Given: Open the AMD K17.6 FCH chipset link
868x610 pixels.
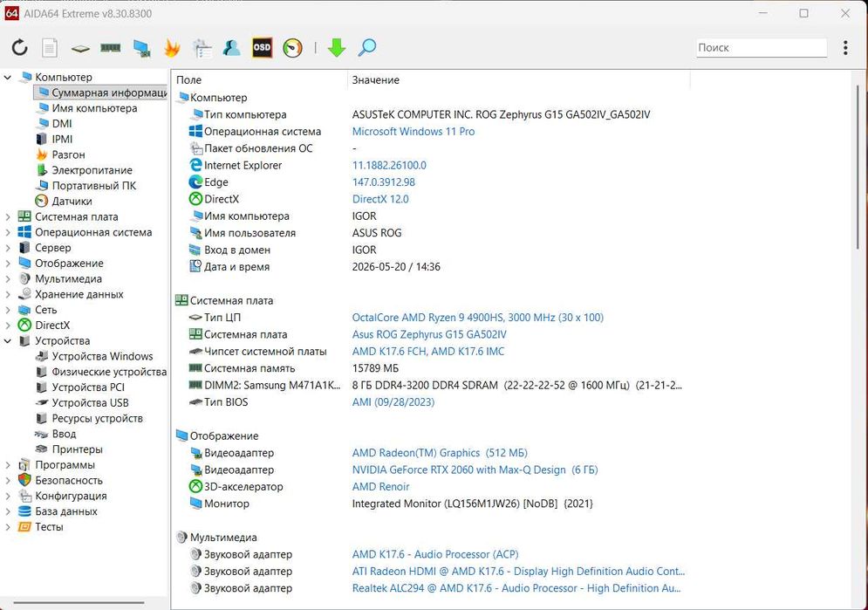Looking at the screenshot, I should point(428,351).
